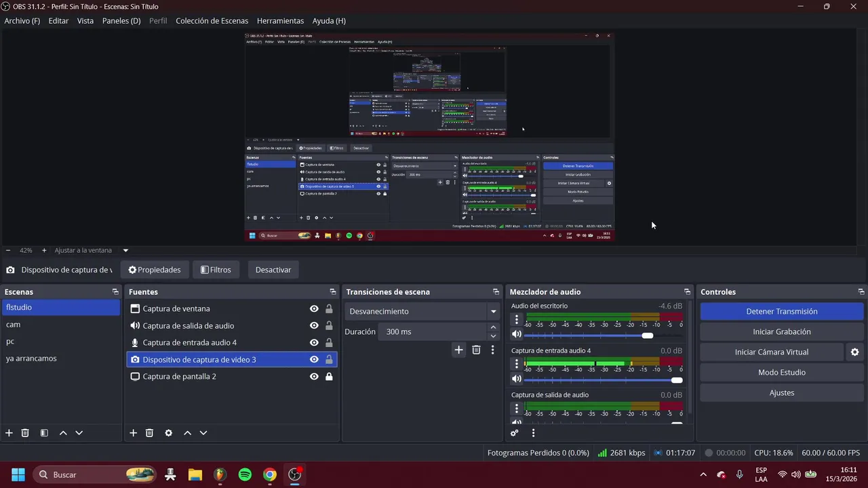Open Captura de salida de audio options menu
This screenshot has width=868, height=488.
(517, 408)
